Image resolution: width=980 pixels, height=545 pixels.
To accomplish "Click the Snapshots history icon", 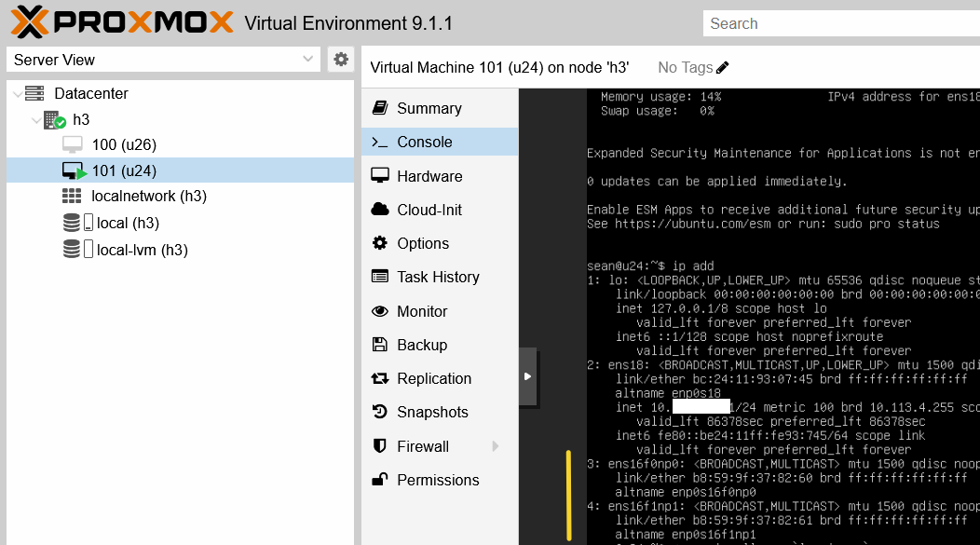I will click(380, 411).
